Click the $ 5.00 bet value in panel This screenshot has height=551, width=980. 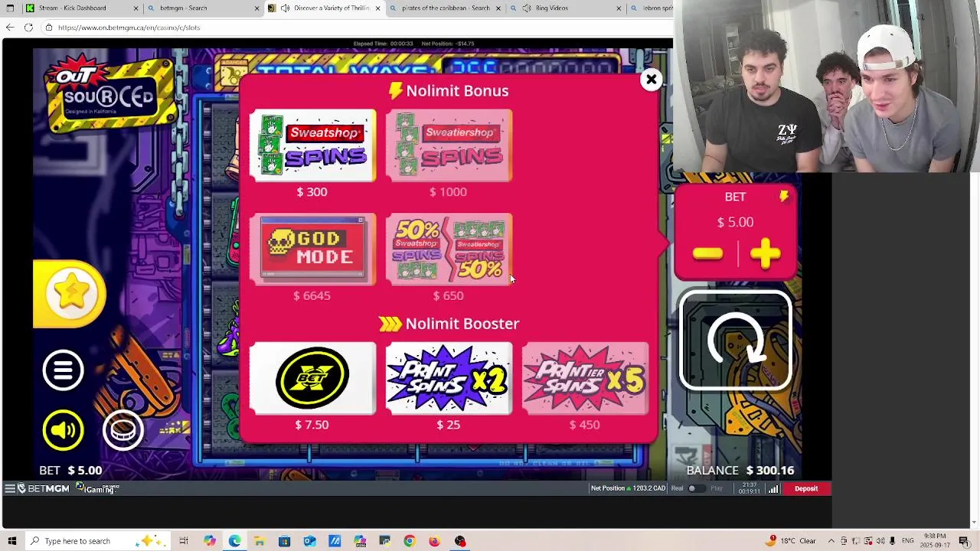coord(735,222)
